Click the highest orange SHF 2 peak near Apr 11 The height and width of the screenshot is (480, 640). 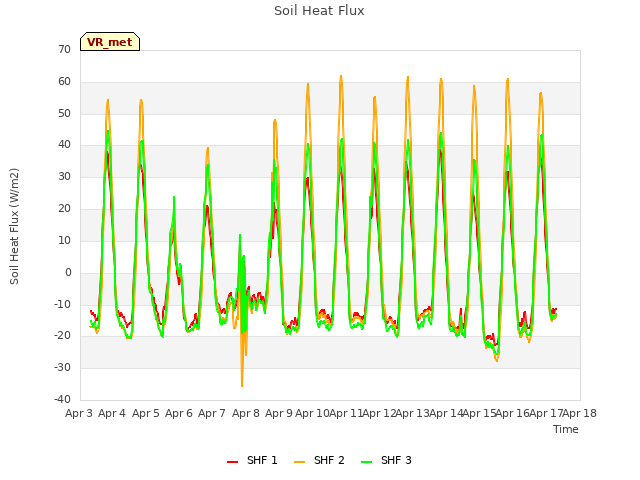click(x=341, y=78)
